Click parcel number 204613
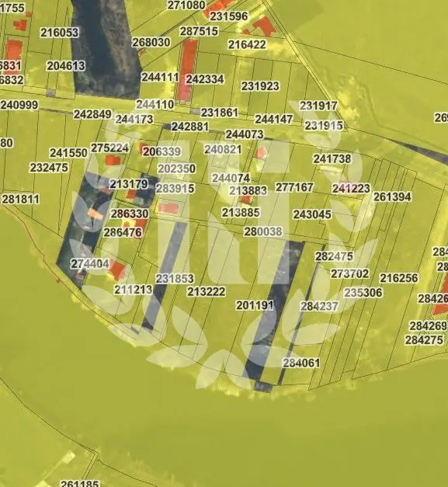The height and width of the screenshot is (487, 448). (x=66, y=65)
